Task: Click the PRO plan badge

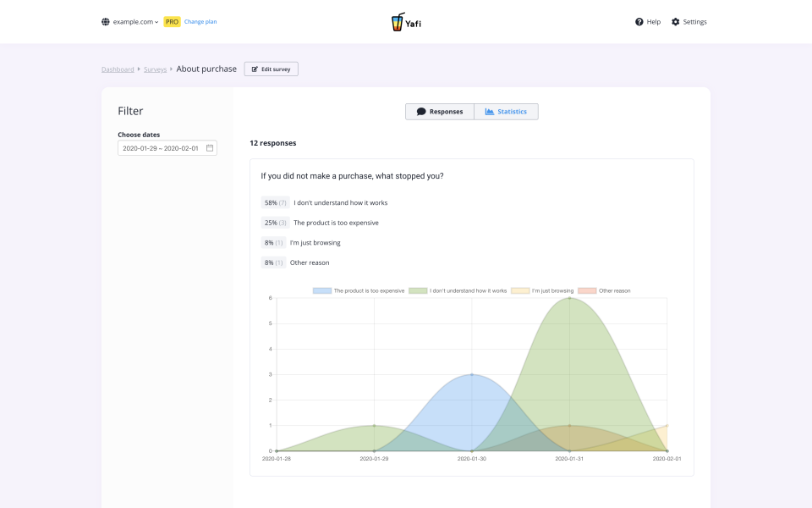Action: (172, 22)
